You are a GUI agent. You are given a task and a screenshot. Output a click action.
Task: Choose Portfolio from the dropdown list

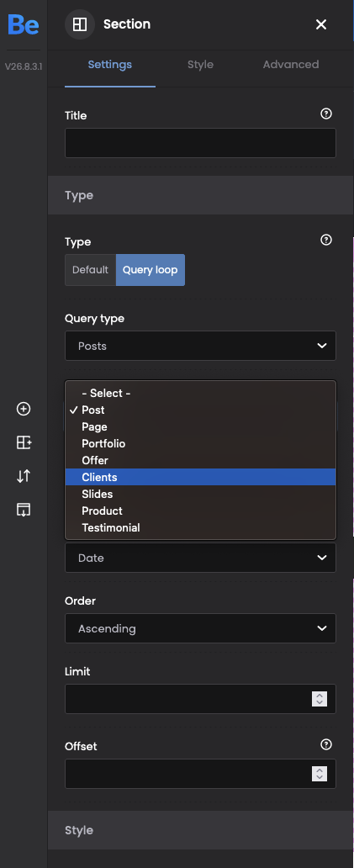(x=200, y=443)
